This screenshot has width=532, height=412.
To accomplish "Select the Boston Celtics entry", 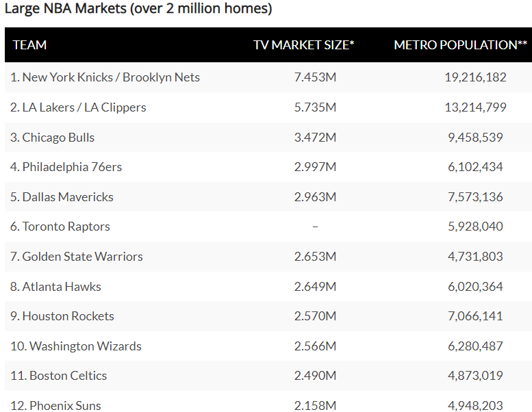I will pos(58,376).
